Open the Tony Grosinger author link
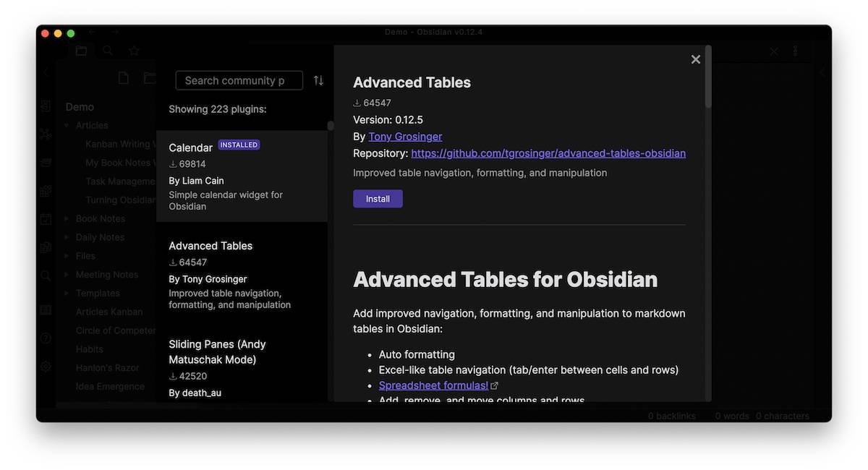This screenshot has height=470, width=868. (x=405, y=137)
